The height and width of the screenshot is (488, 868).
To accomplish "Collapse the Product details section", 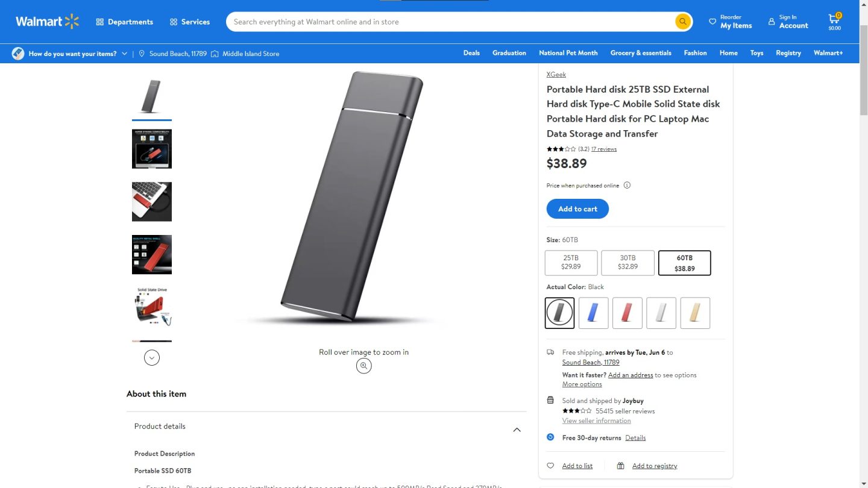I will point(517,430).
